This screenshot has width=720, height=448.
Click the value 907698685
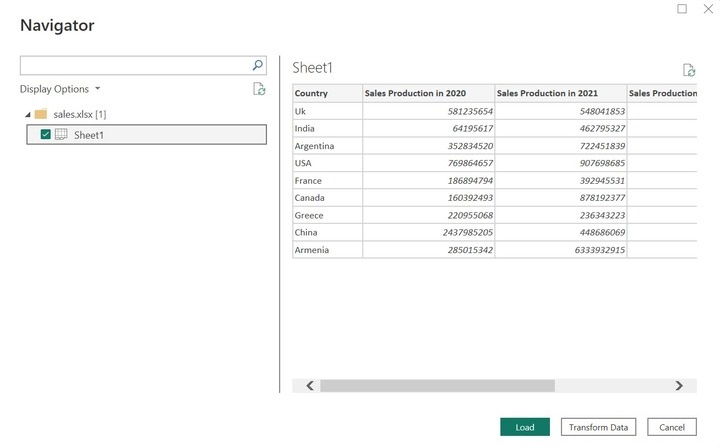[602, 163]
